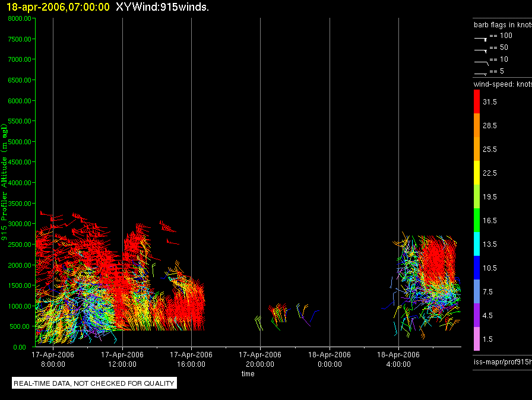Image resolution: width=532 pixels, height=400 pixels.
Task: Select the light blue 7.5 knots swatch
Action: (477, 291)
